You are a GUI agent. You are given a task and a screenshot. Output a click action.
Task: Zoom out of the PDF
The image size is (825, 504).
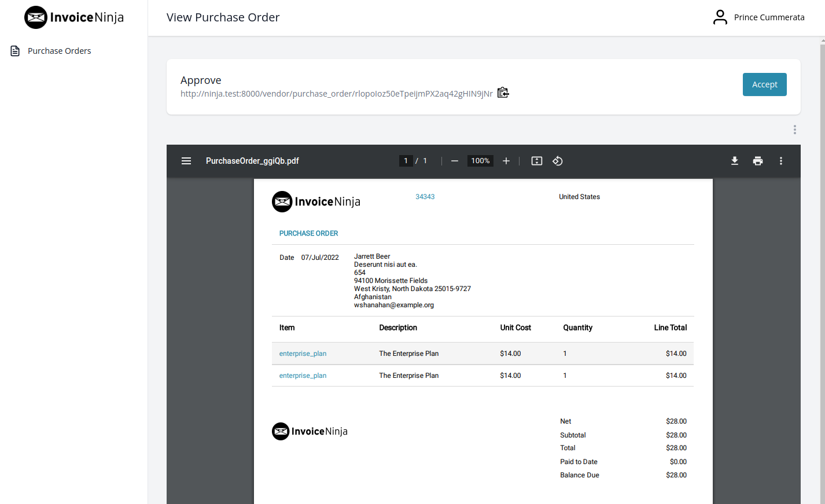[x=455, y=161]
